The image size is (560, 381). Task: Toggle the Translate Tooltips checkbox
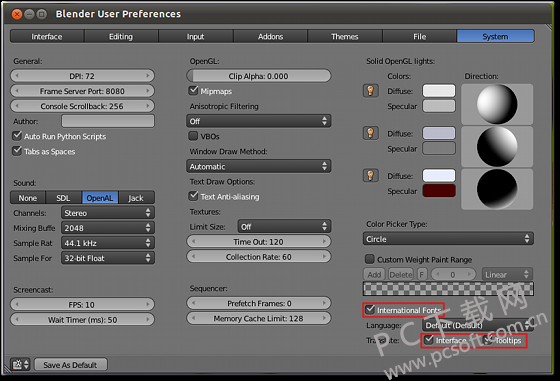pos(488,340)
